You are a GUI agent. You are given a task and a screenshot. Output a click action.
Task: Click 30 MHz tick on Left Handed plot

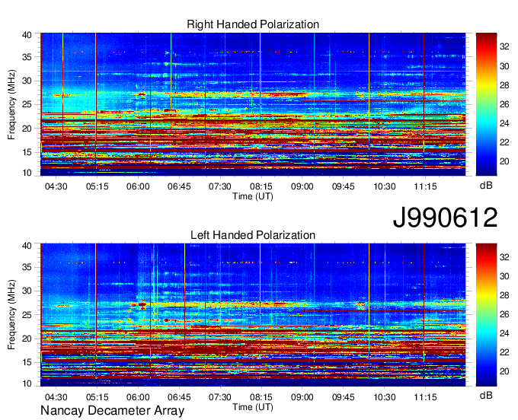click(27, 291)
